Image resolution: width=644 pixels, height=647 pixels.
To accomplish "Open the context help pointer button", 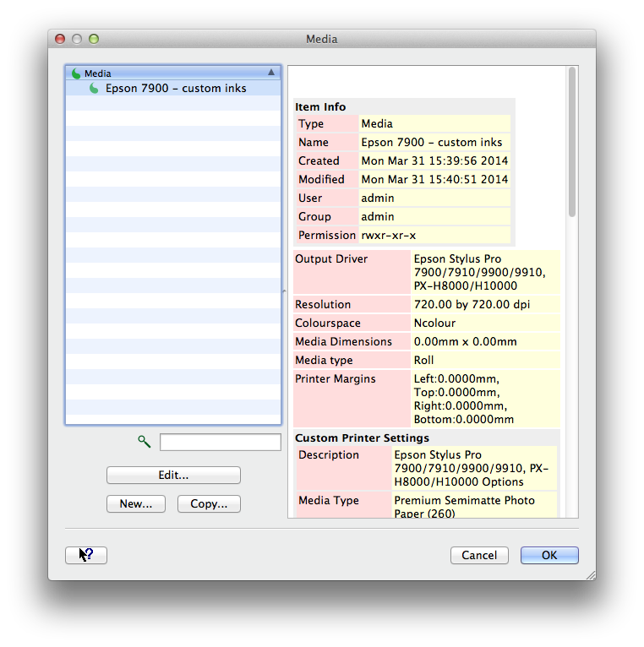I will pos(86,555).
